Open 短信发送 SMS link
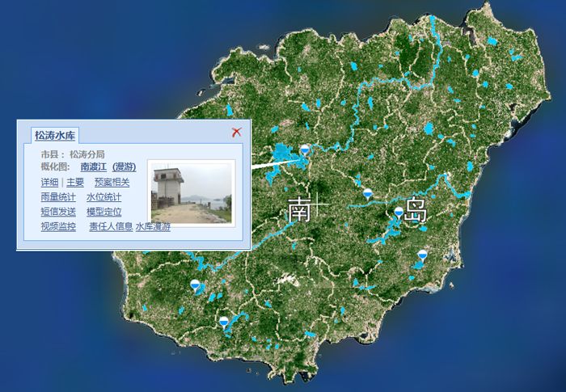566x392 pixels. (58, 212)
